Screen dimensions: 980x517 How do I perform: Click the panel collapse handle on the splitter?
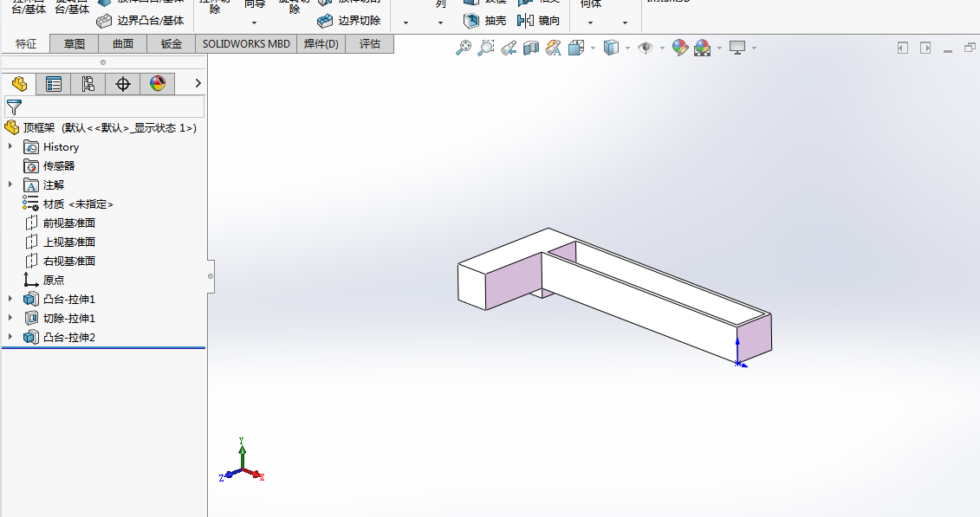pyautogui.click(x=211, y=276)
